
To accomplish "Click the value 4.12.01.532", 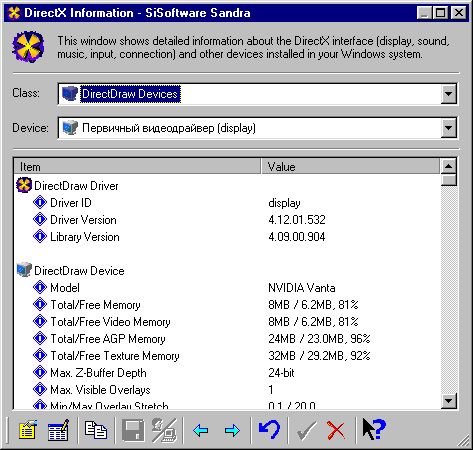I will coord(297,220).
